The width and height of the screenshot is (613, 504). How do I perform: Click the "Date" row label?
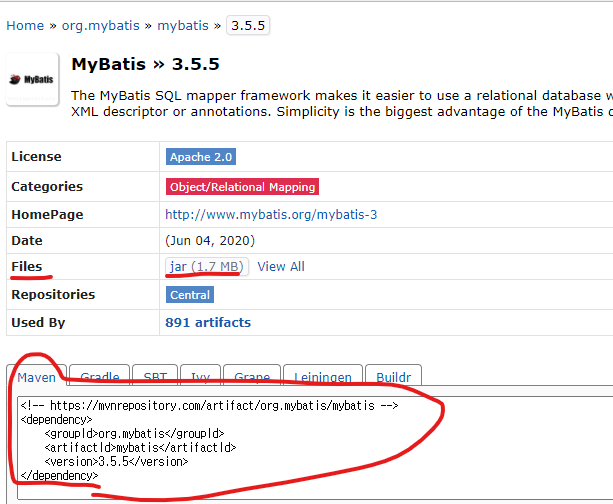coord(27,240)
